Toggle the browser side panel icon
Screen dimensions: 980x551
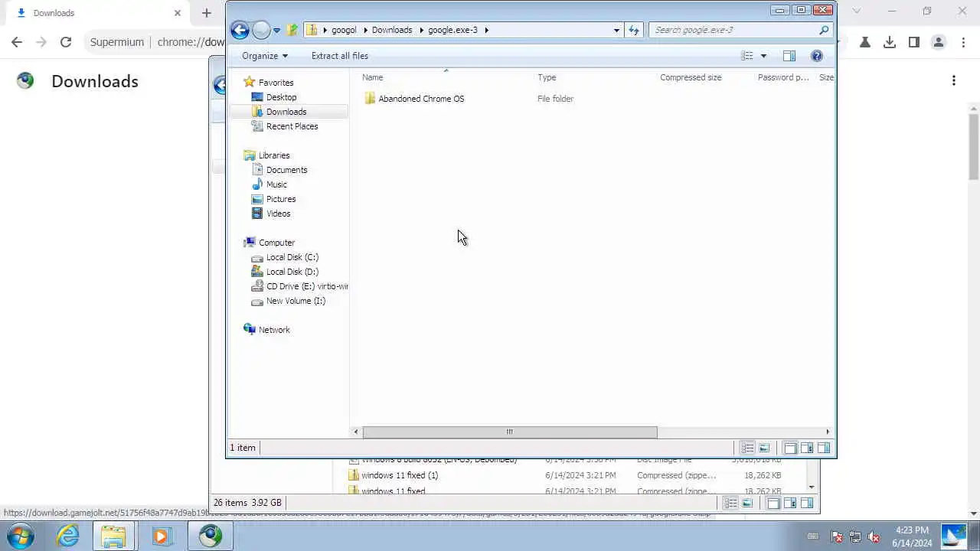point(913,42)
